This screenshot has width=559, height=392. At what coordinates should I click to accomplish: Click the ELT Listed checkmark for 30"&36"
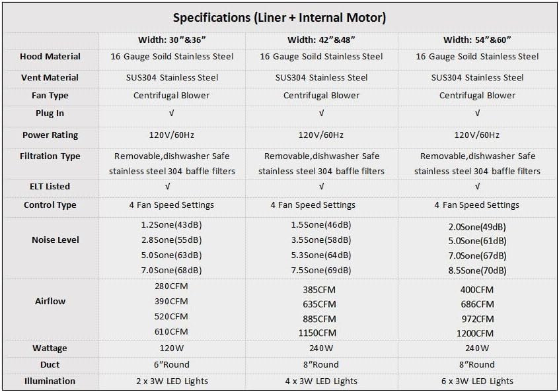(x=168, y=187)
